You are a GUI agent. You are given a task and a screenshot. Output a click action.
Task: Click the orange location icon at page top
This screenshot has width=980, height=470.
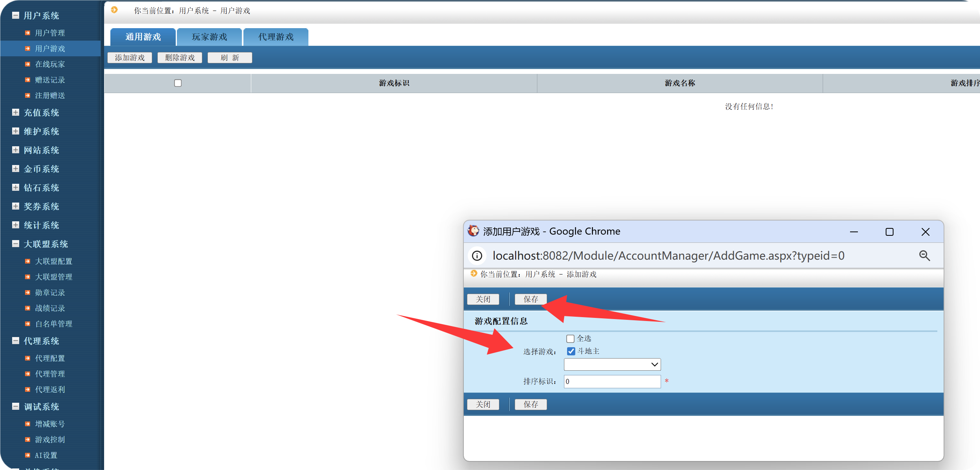click(114, 10)
